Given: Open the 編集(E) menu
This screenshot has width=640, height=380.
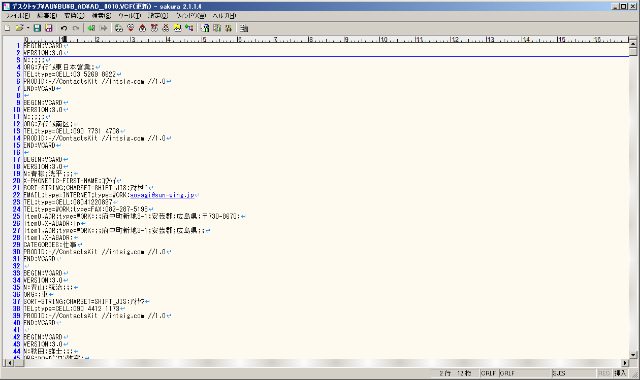Looking at the screenshot, I should coord(47,16).
